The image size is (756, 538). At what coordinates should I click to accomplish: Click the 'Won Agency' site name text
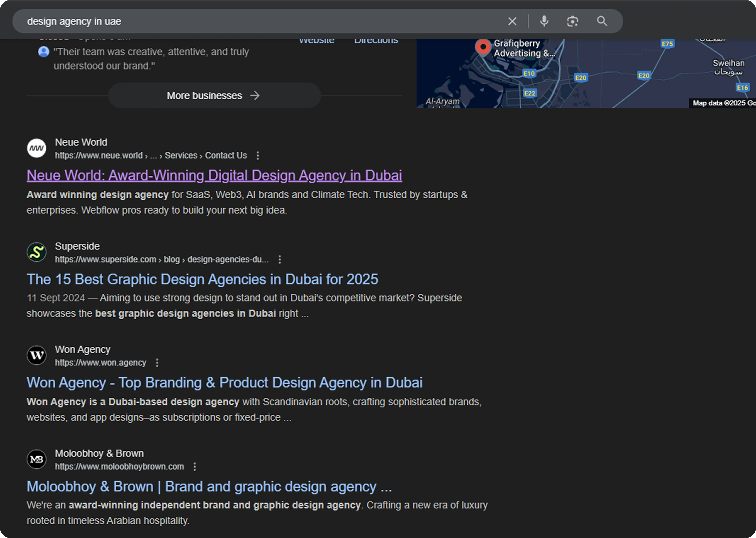tap(82, 350)
